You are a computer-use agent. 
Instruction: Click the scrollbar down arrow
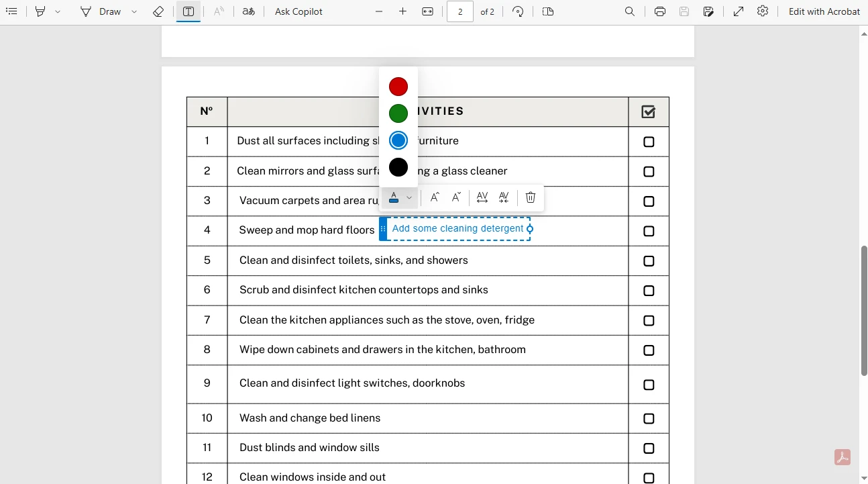[863, 478]
